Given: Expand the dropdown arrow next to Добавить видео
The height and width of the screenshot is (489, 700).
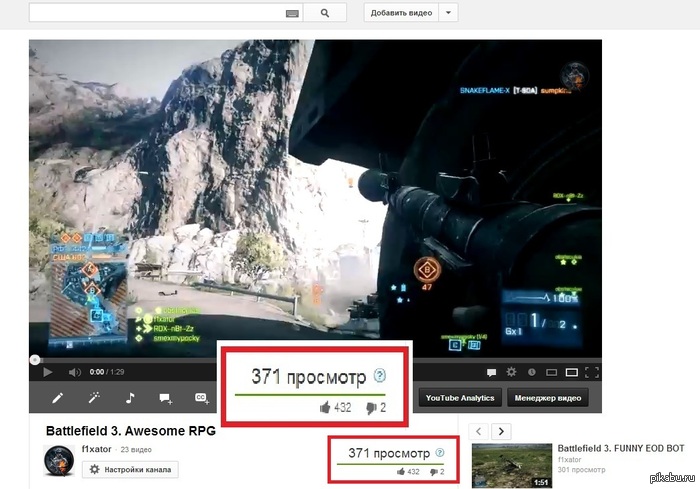Looking at the screenshot, I should (448, 13).
